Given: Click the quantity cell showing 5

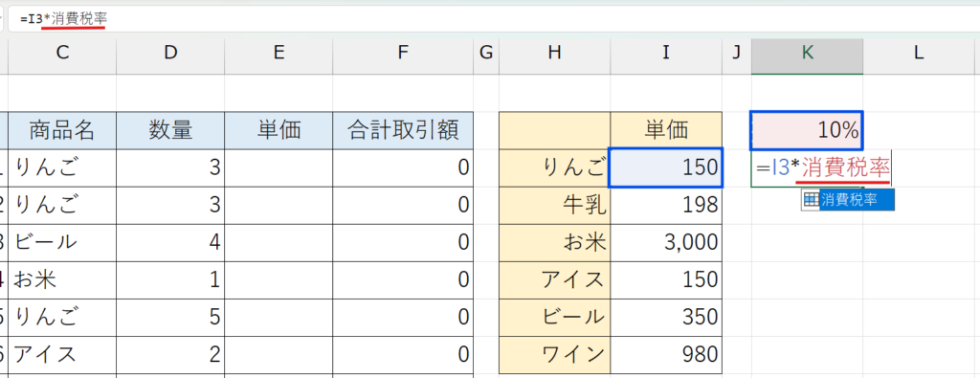Looking at the screenshot, I should pos(170,318).
